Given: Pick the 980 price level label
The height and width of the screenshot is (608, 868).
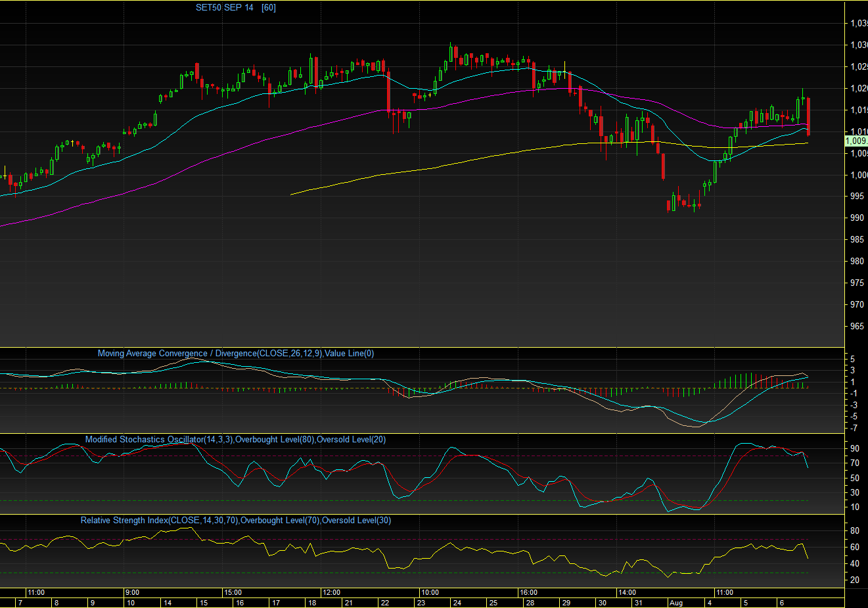Looking at the screenshot, I should [857, 262].
